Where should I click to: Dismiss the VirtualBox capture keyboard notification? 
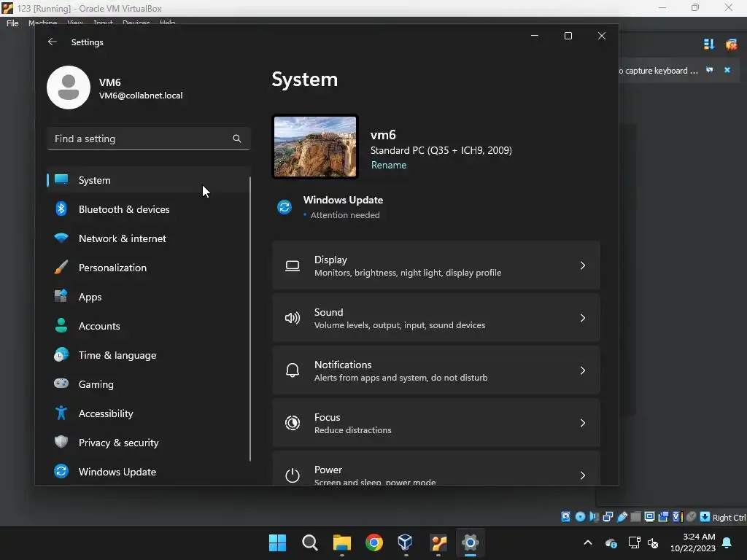(x=727, y=70)
